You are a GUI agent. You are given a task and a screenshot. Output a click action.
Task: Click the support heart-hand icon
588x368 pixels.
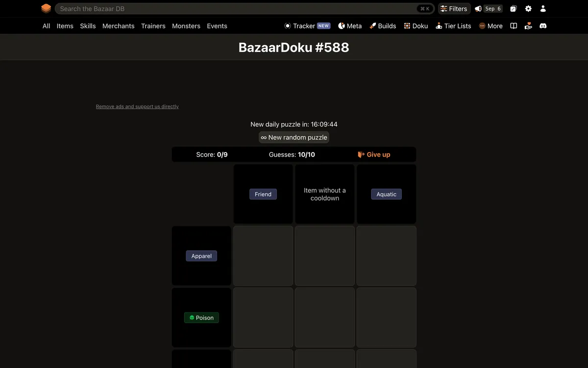click(x=528, y=26)
